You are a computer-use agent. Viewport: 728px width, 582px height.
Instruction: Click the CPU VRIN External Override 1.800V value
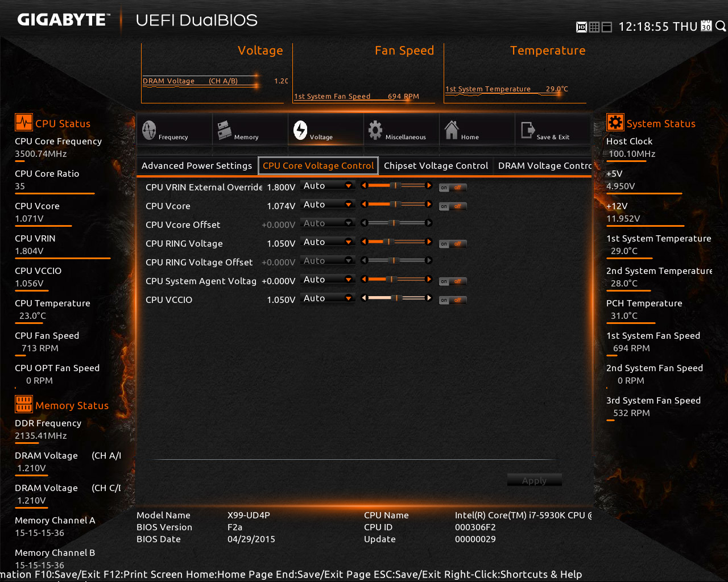coord(281,188)
